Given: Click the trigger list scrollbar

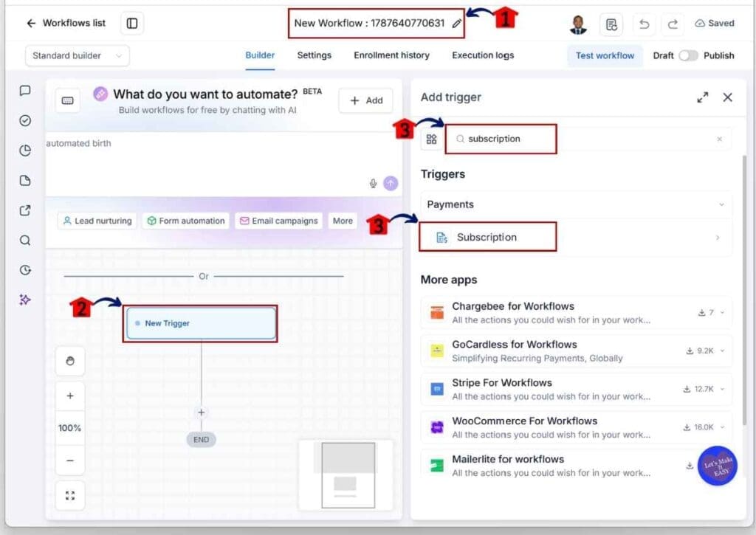Looking at the screenshot, I should tap(744, 289).
